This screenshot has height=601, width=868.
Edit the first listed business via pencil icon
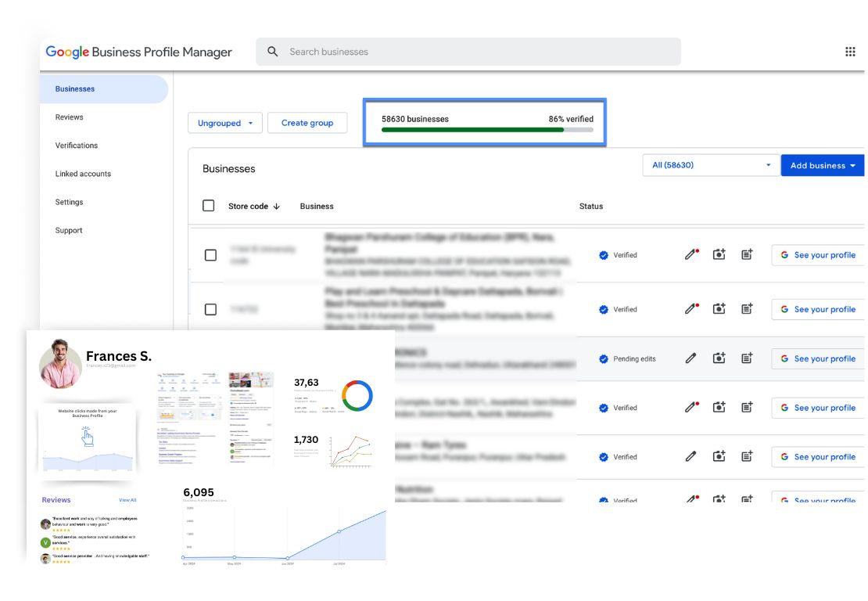(x=690, y=254)
